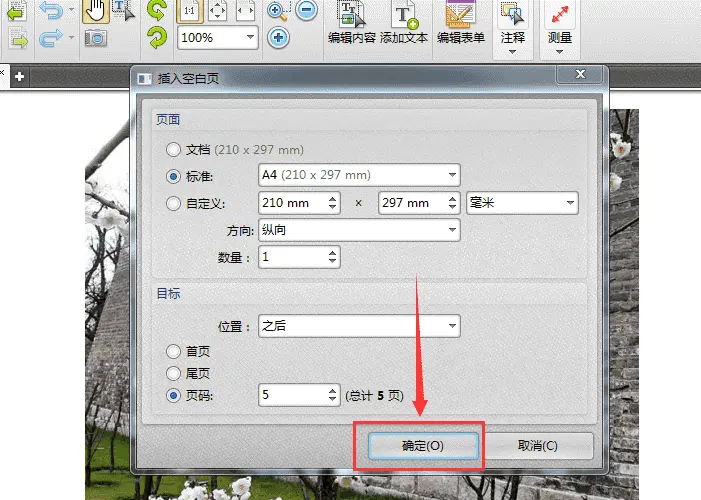This screenshot has height=500, width=701.
Task: Click the redo arrow icon
Action: pyautogui.click(x=51, y=38)
